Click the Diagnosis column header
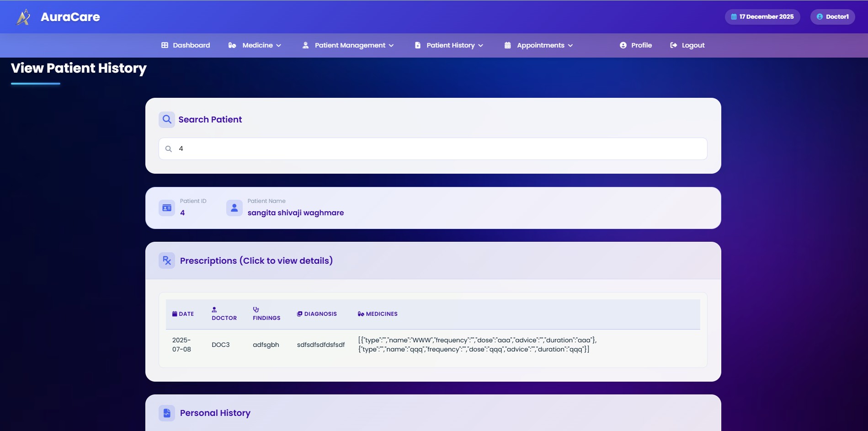 pyautogui.click(x=317, y=314)
